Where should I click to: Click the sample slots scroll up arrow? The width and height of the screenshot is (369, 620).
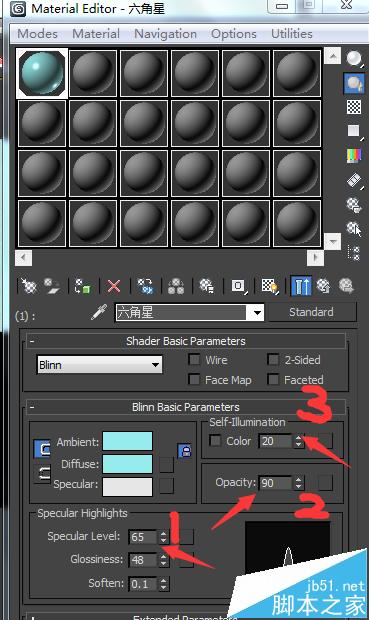(x=333, y=56)
